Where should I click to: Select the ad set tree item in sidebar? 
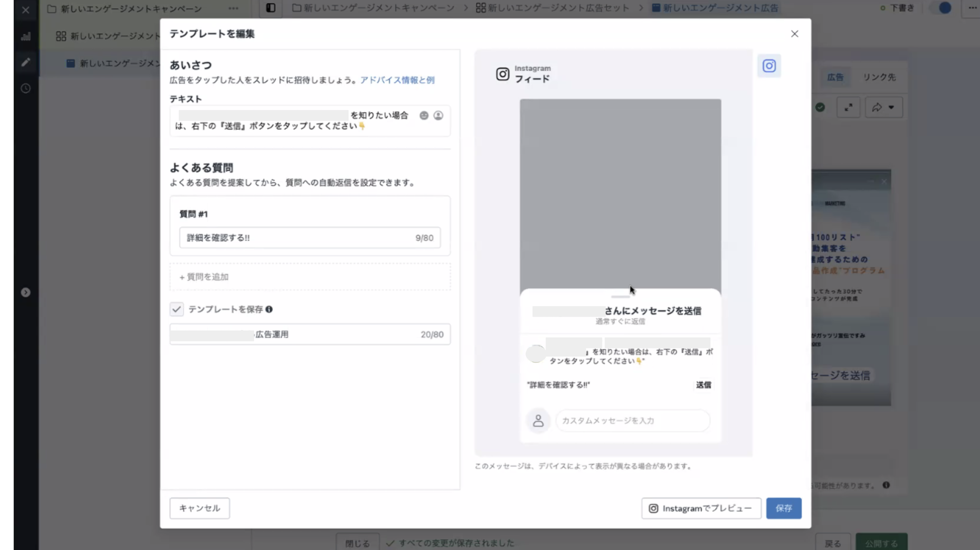(108, 36)
